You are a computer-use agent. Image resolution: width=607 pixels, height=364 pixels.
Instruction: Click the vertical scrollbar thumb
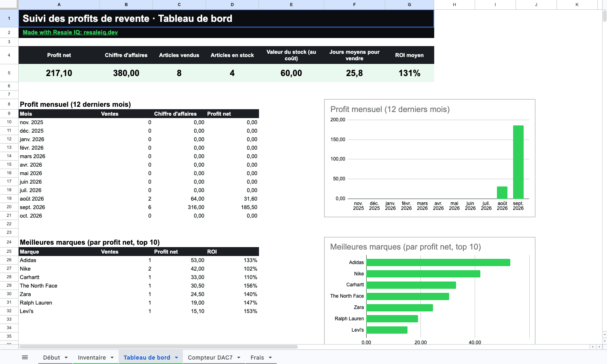605,16
